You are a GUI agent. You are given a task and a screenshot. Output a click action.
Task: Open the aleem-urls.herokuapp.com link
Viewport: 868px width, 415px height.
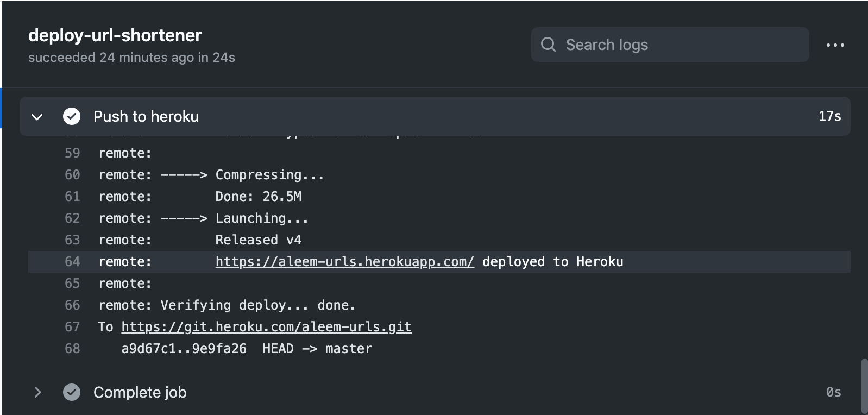(x=344, y=262)
